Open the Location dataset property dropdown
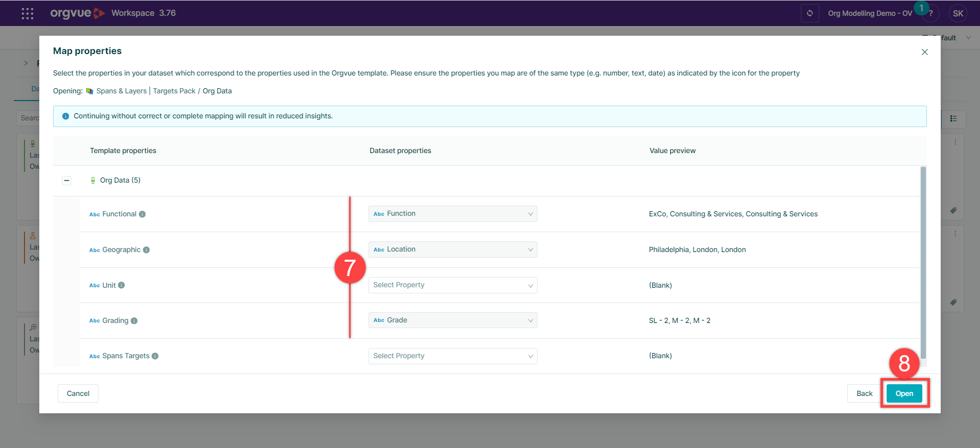The image size is (980, 448). [452, 250]
